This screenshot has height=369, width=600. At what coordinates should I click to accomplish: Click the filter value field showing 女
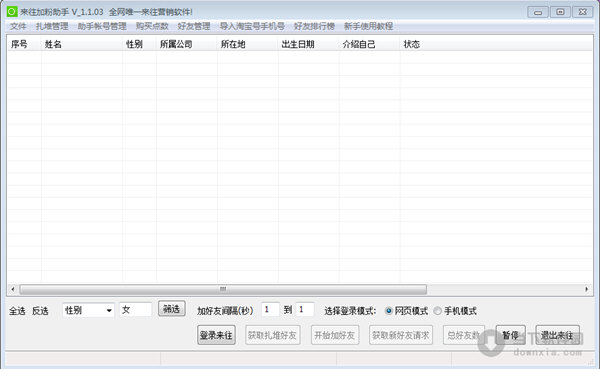(135, 310)
